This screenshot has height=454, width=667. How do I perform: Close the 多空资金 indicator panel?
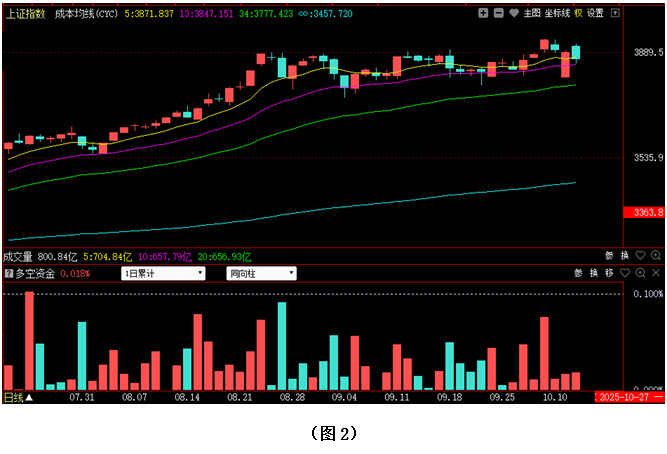click(657, 273)
